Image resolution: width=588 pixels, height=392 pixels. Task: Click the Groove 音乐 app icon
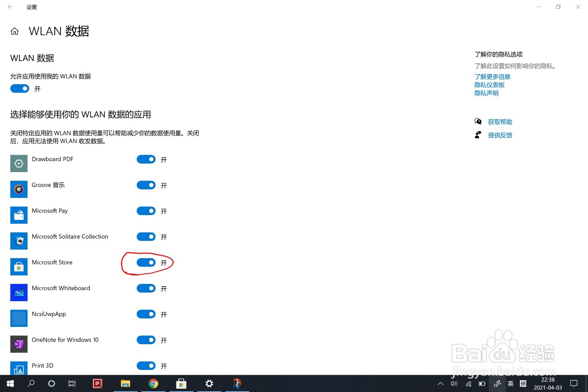click(19, 189)
